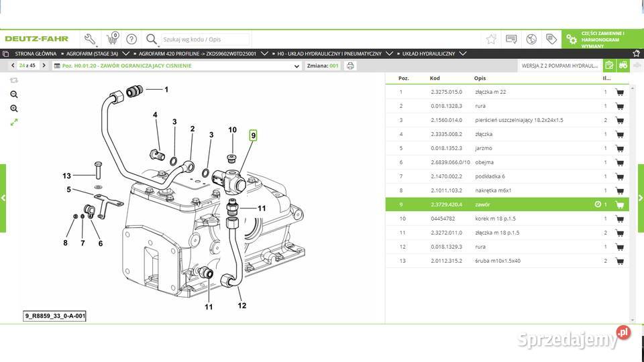644x362 pixels.
Task: Toggle the tractor view button
Action: click(623, 66)
